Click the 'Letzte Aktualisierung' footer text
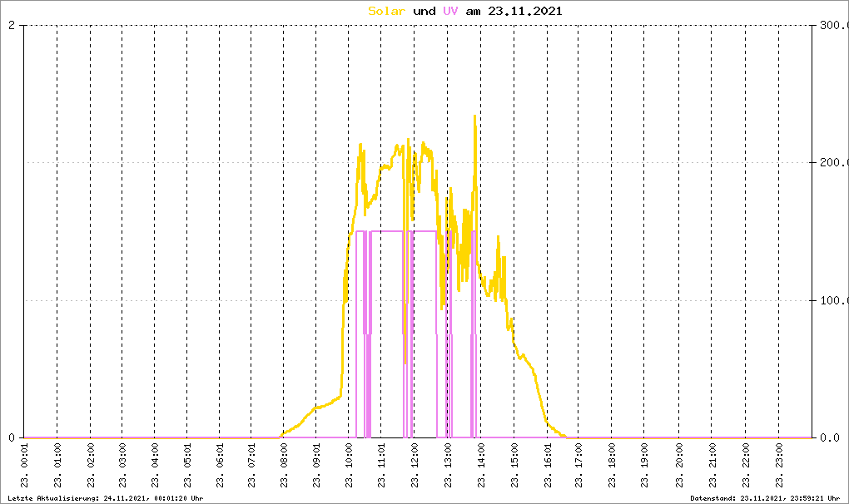849x504 pixels. click(x=105, y=498)
